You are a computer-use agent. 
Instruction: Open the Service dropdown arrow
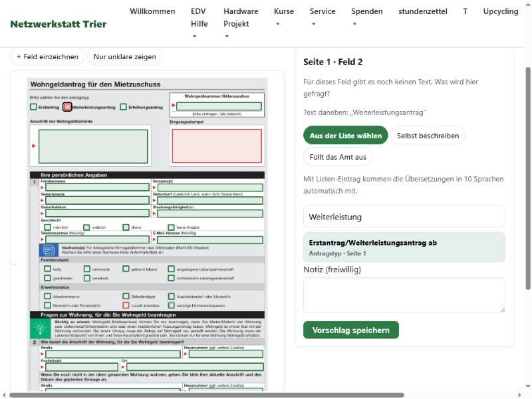pyautogui.click(x=313, y=24)
